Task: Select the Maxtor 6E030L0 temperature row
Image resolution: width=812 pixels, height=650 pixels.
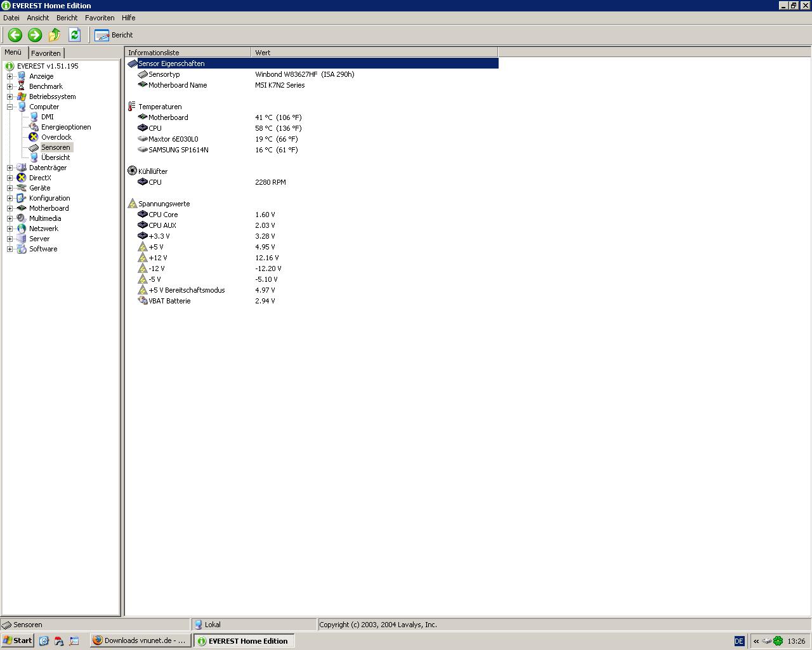Action: tap(312, 139)
